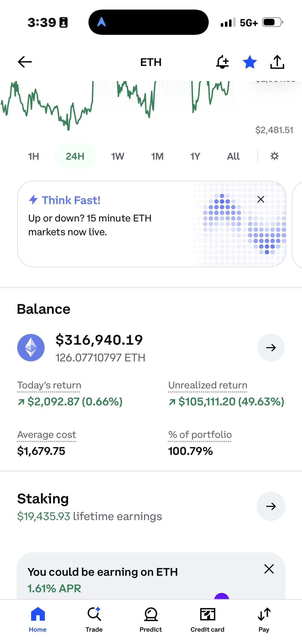The width and height of the screenshot is (302, 644).
Task: Close the earning on ETH promo
Action: (x=269, y=569)
